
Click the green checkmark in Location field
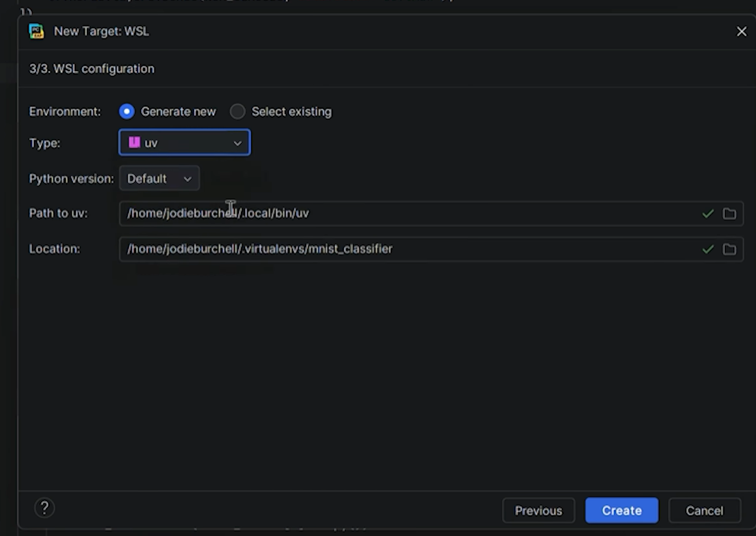[x=708, y=249]
